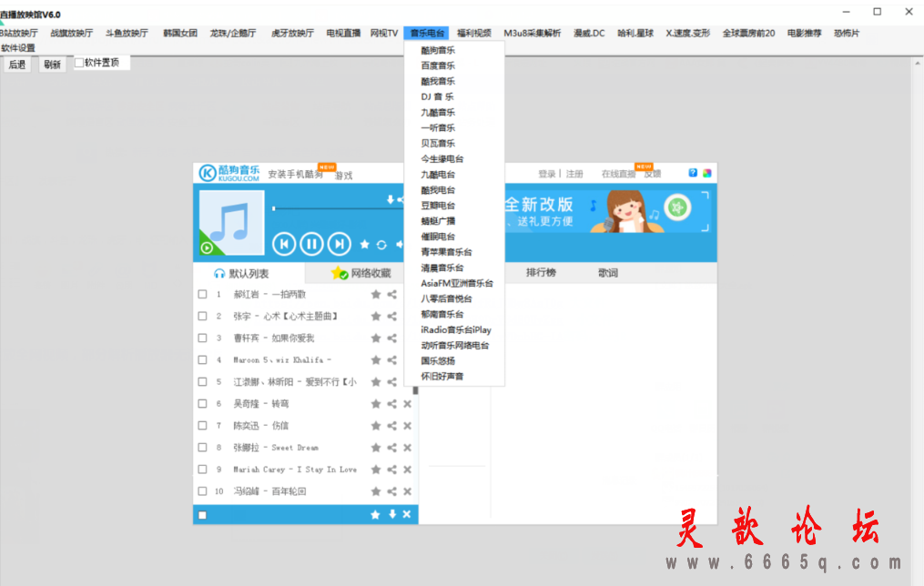Skip to the next track
Viewport: 924px width, 586px height.
click(x=339, y=244)
